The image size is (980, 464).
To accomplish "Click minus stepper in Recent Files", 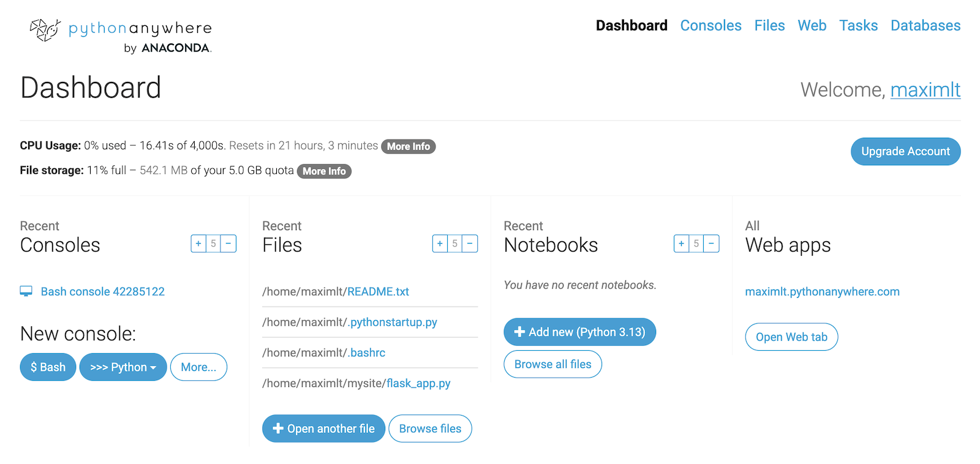I will [x=470, y=244].
